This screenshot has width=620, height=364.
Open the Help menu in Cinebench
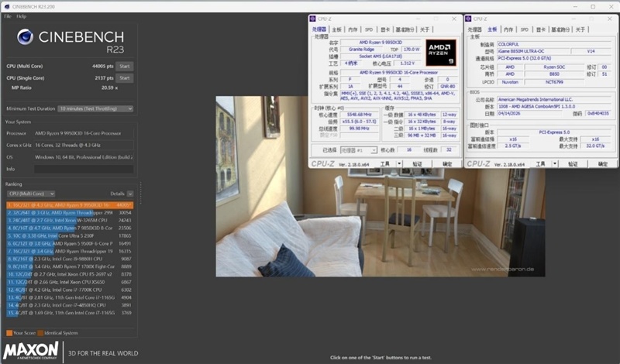(x=22, y=16)
